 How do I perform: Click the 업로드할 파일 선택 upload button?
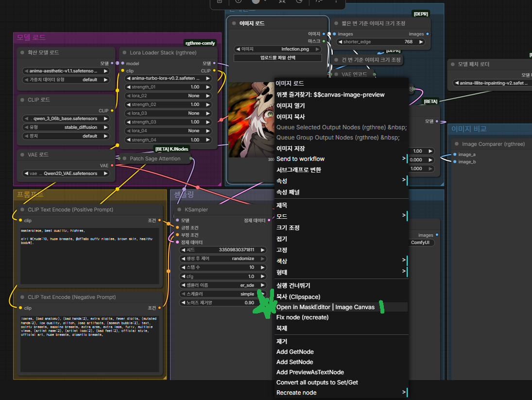tap(277, 58)
